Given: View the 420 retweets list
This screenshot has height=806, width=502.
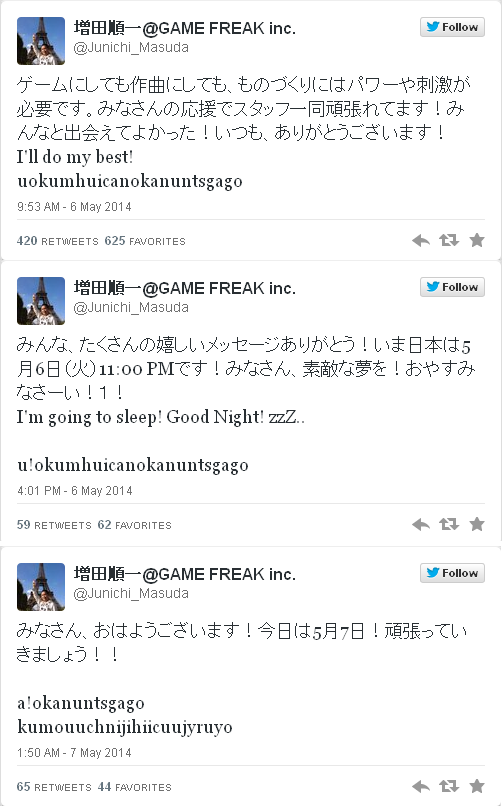Looking at the screenshot, I should click(x=58, y=241).
